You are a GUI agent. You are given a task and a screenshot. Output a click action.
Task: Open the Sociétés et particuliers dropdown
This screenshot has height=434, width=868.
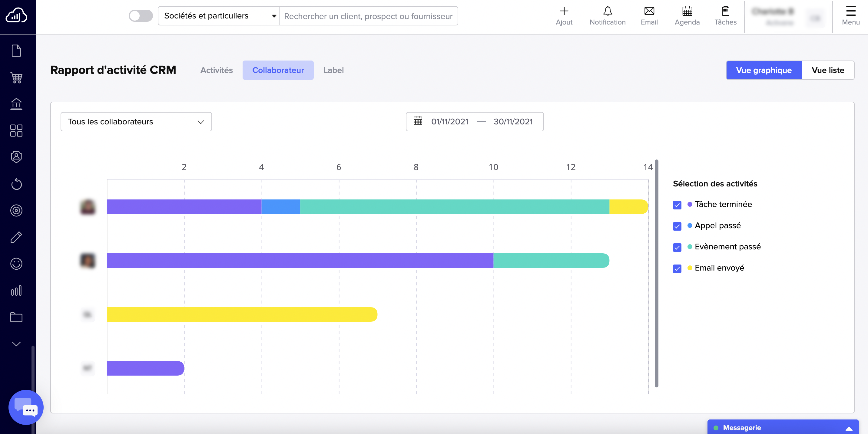219,16
